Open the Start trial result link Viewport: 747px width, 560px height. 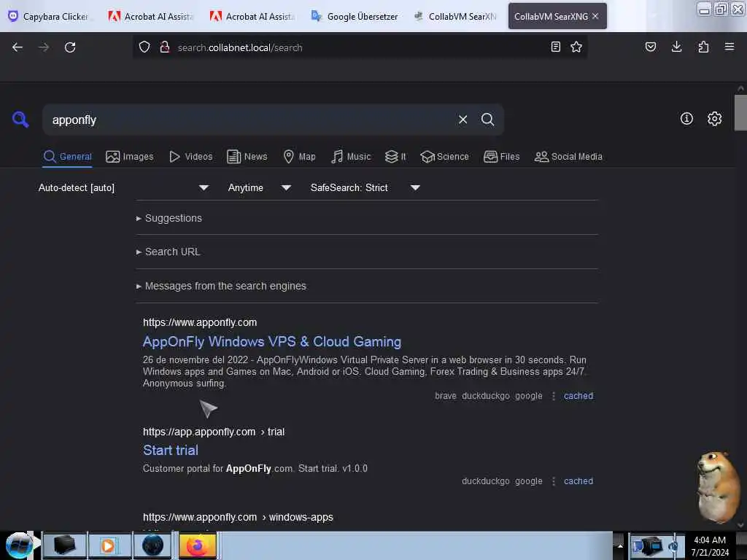click(x=171, y=451)
